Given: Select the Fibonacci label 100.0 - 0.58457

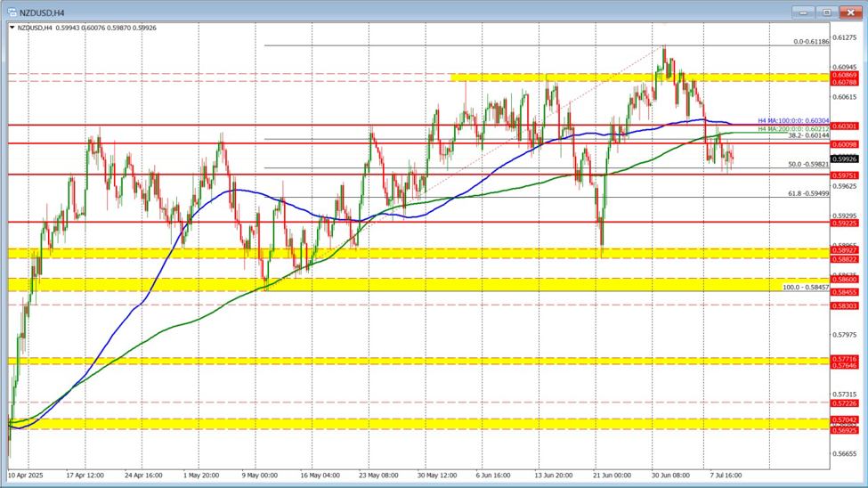Looking at the screenshot, I should [806, 288].
